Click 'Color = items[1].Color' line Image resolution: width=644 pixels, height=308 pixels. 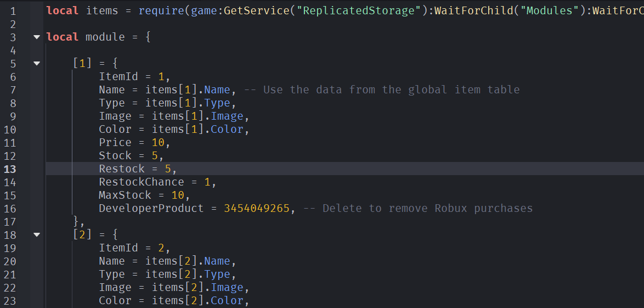[x=174, y=129]
